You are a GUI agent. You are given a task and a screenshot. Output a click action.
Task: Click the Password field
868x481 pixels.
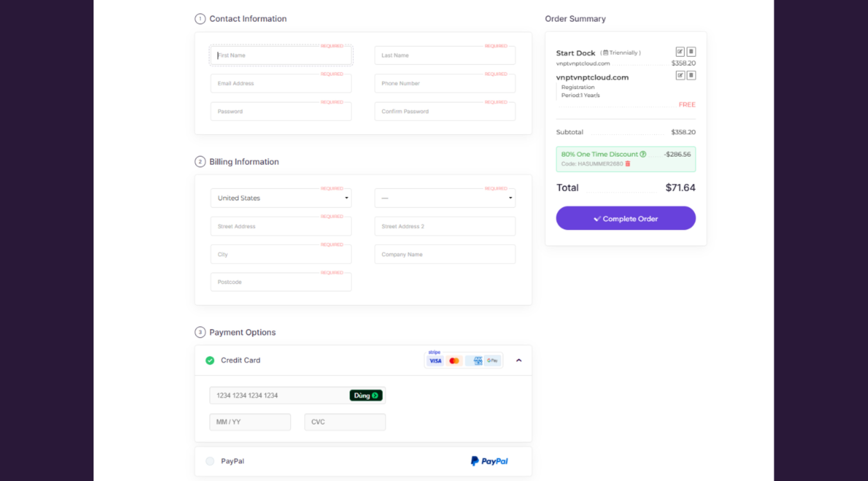(x=281, y=111)
